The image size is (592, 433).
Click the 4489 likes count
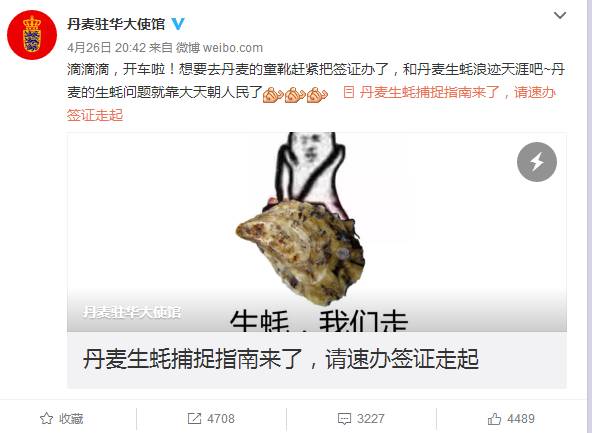coord(521,418)
